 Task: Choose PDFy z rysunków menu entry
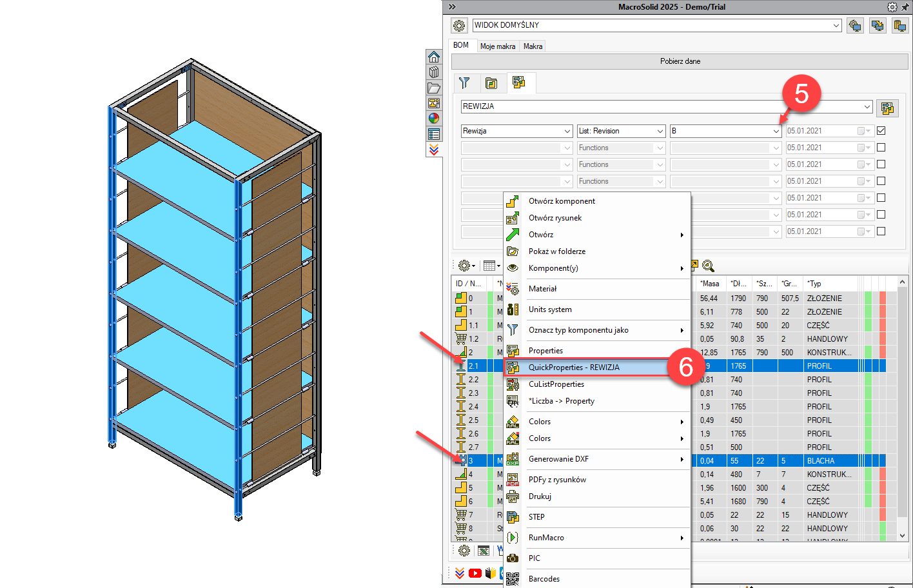pos(597,480)
